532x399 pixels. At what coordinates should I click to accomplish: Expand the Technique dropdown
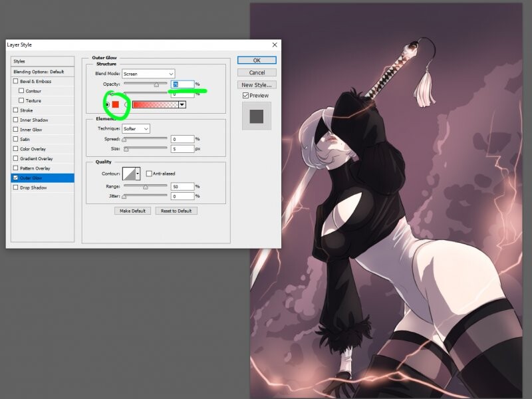point(136,128)
